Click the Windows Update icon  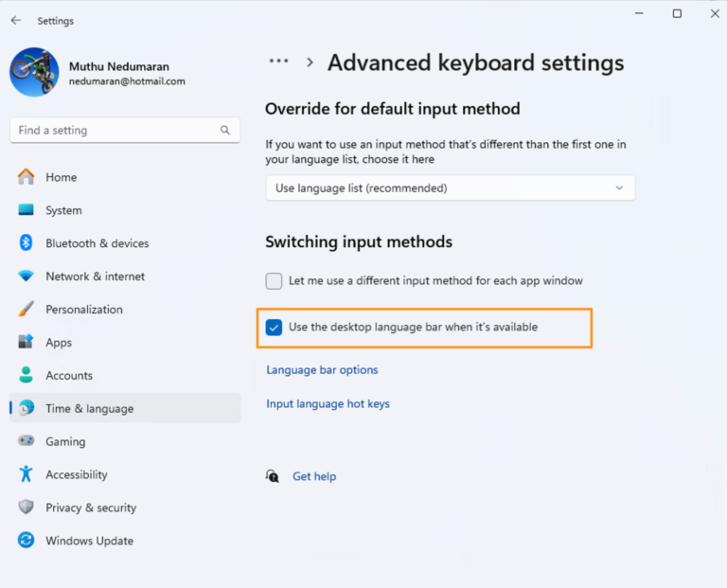[x=27, y=541]
